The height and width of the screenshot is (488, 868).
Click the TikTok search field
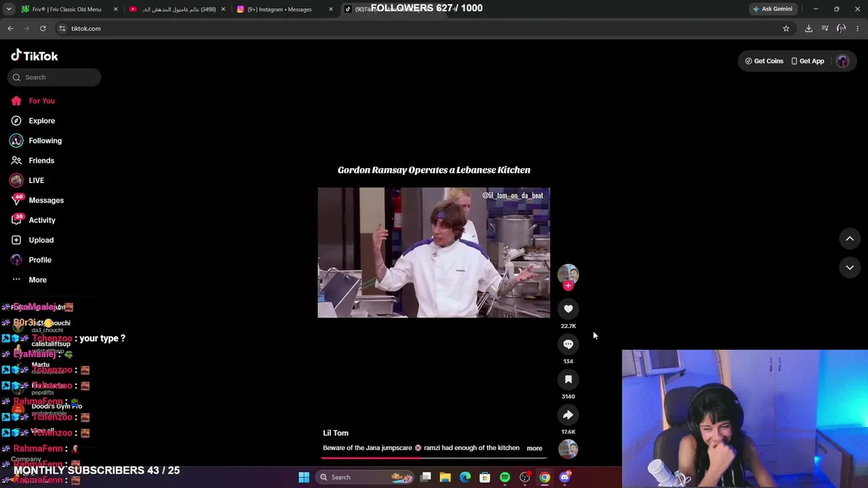(x=54, y=77)
